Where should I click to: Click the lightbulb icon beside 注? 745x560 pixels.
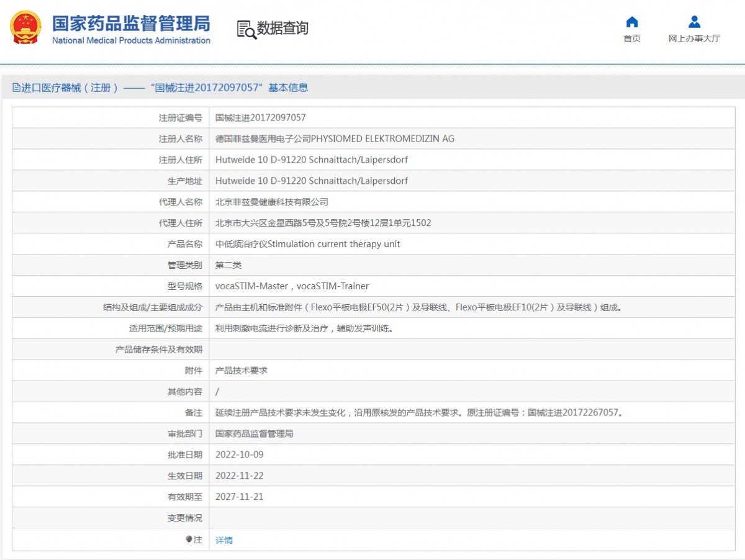[x=189, y=540]
